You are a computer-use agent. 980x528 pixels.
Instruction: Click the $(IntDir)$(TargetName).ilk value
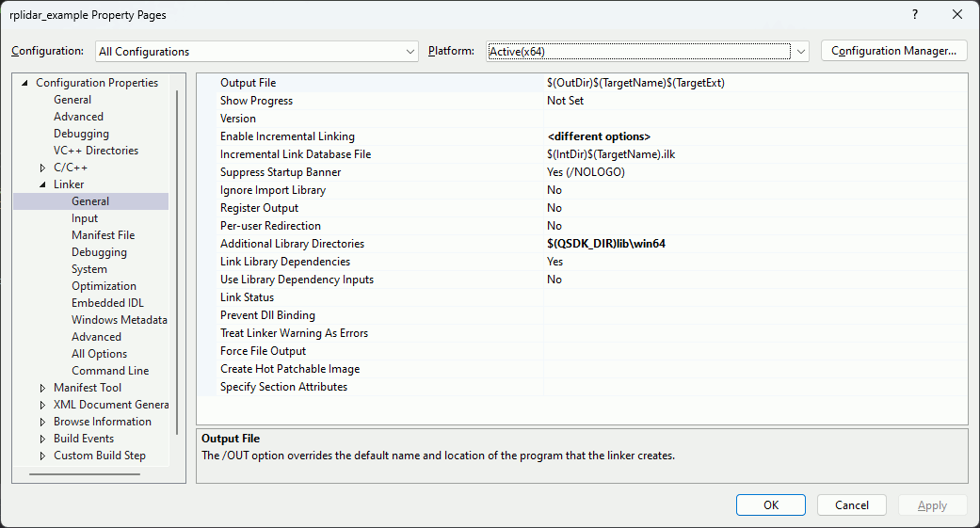coord(611,154)
